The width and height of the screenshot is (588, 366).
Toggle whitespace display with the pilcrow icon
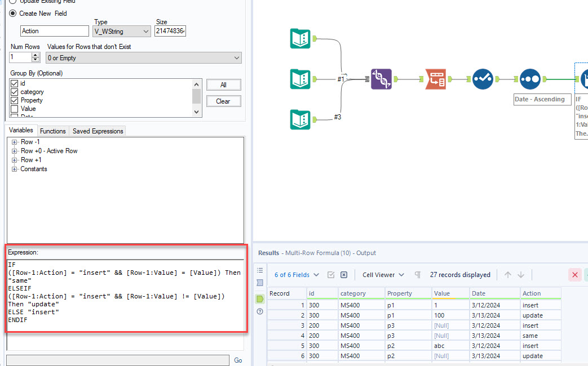pos(418,275)
